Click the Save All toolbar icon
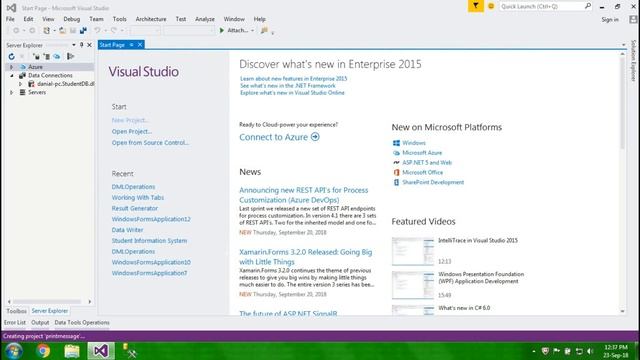 click(83, 30)
